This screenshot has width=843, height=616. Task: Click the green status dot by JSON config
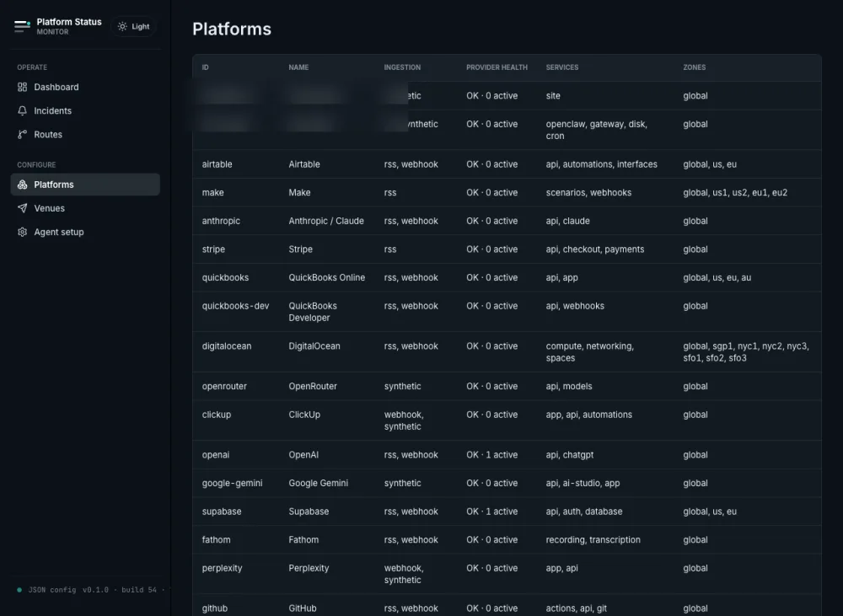tap(19, 590)
